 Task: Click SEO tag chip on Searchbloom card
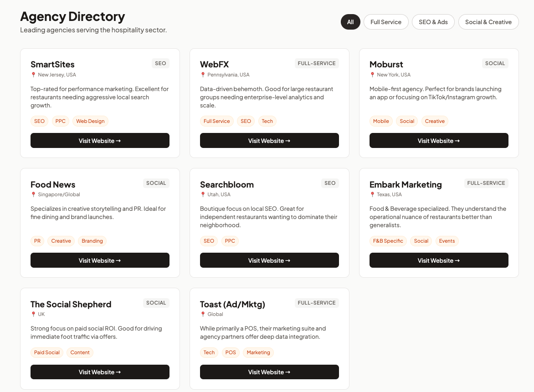pyautogui.click(x=209, y=241)
